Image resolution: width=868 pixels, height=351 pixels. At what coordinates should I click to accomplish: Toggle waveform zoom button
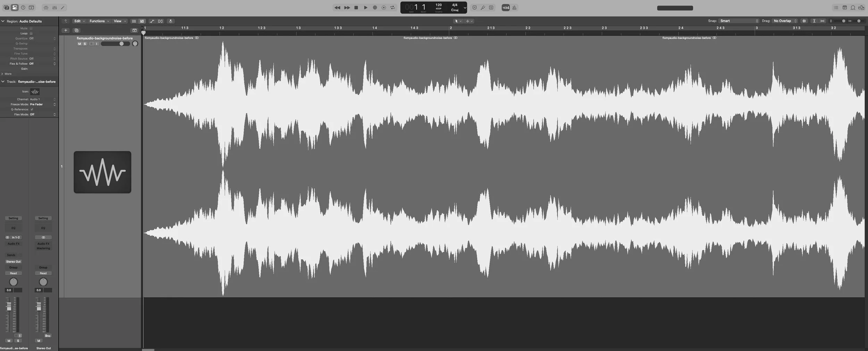(804, 21)
